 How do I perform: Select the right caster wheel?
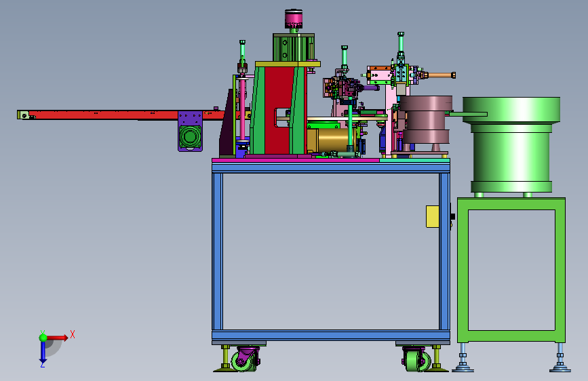(416, 359)
